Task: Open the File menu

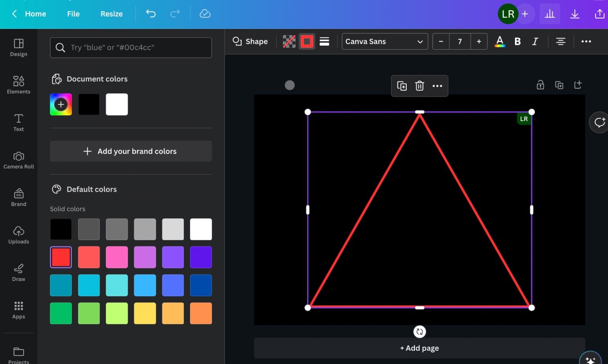Action: point(73,14)
